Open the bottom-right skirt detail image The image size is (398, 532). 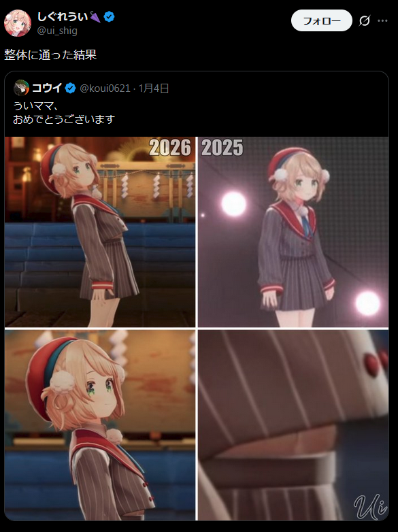pos(293,425)
